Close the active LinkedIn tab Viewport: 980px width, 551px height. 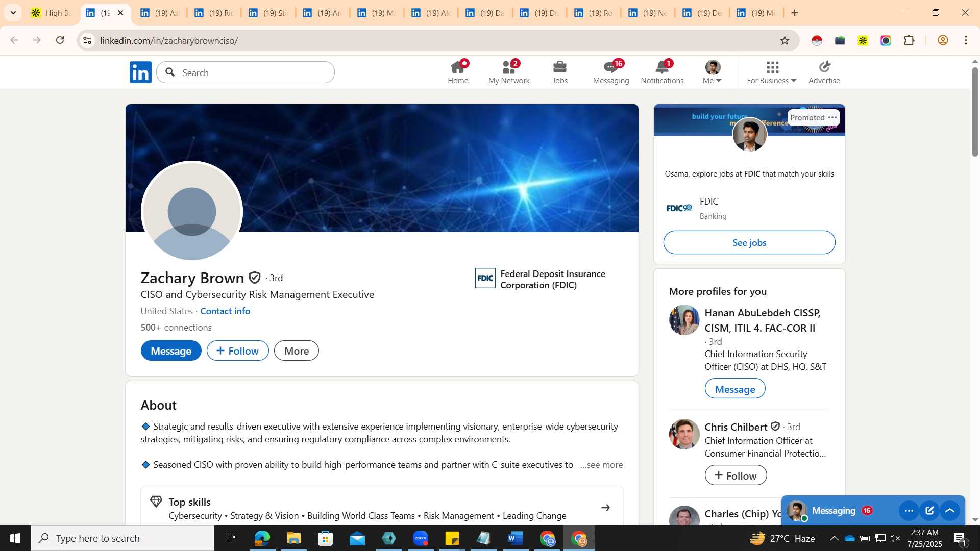(x=120, y=13)
